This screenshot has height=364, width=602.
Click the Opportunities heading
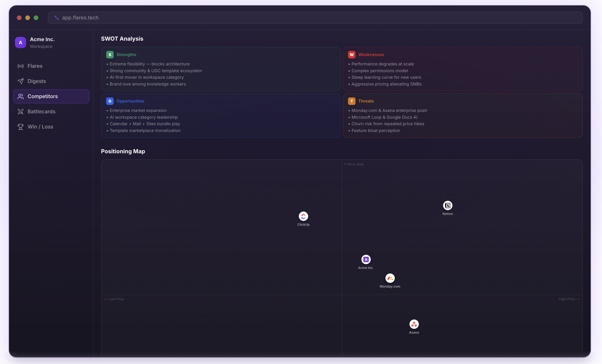(x=130, y=101)
